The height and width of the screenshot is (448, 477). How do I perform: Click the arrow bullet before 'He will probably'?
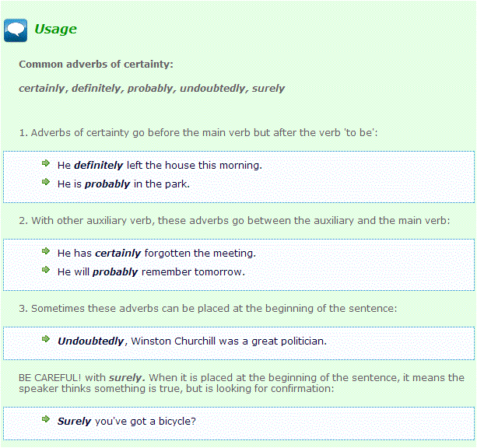(46, 271)
